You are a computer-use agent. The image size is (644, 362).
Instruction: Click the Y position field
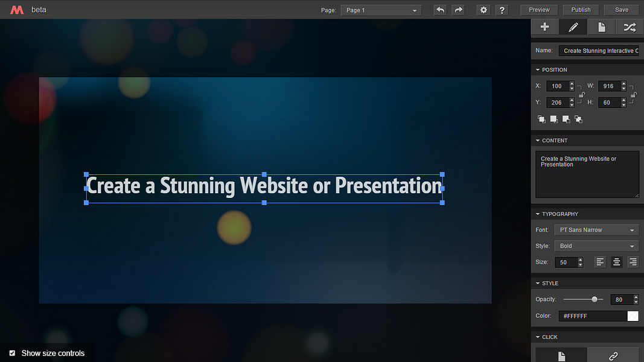tap(557, 103)
